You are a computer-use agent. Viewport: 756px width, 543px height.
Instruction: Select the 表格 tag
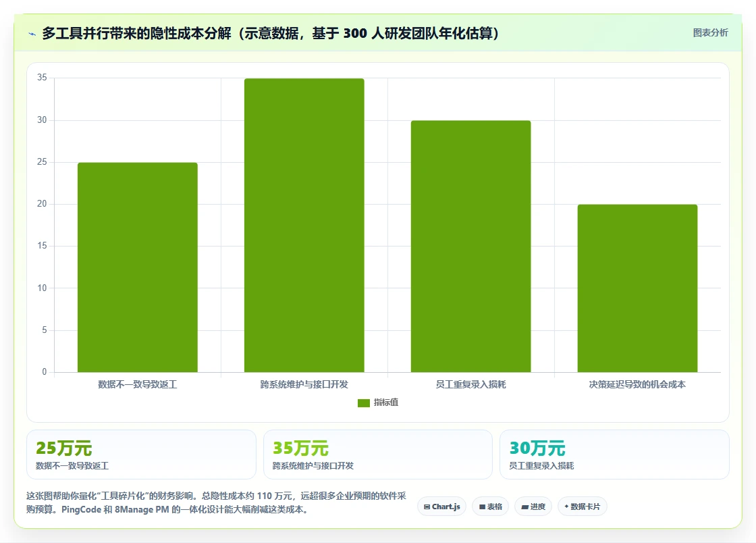pos(490,507)
